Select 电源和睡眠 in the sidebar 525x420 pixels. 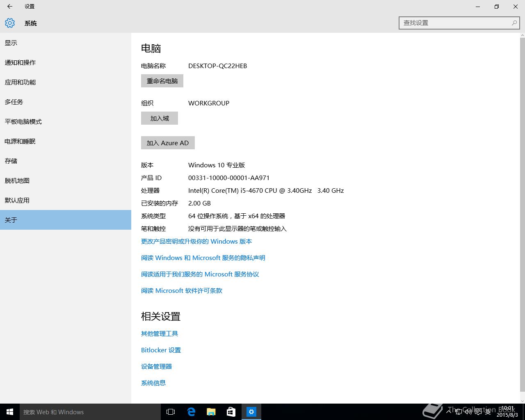[x=66, y=141]
